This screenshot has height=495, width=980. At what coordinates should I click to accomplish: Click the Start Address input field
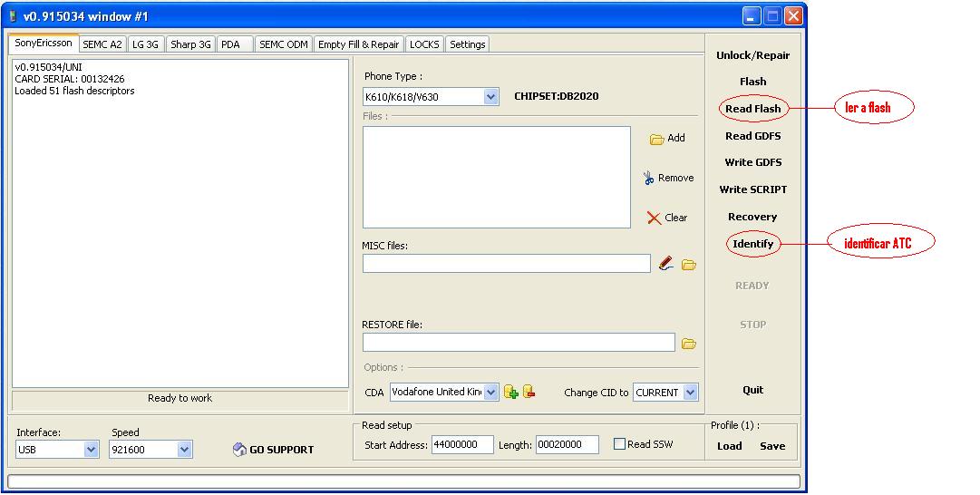[x=462, y=444]
